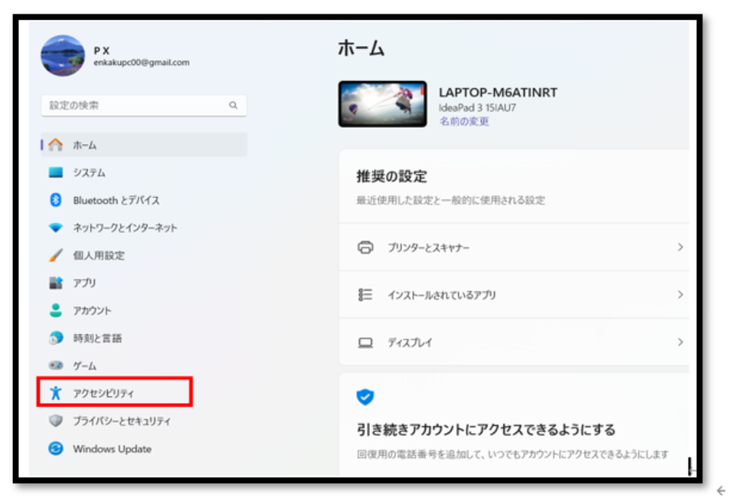Select アプリ in the sidebar
Image resolution: width=734 pixels, height=498 pixels.
pyautogui.click(x=144, y=283)
